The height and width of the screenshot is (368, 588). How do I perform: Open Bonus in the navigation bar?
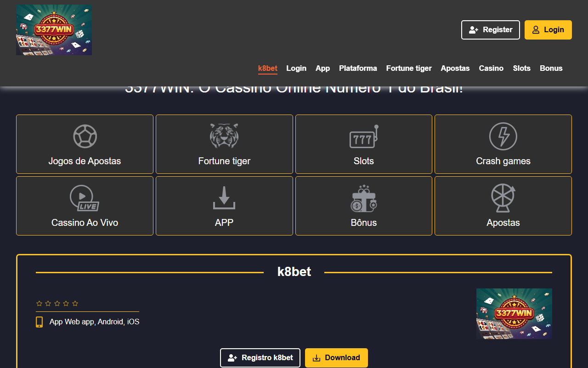pyautogui.click(x=551, y=68)
